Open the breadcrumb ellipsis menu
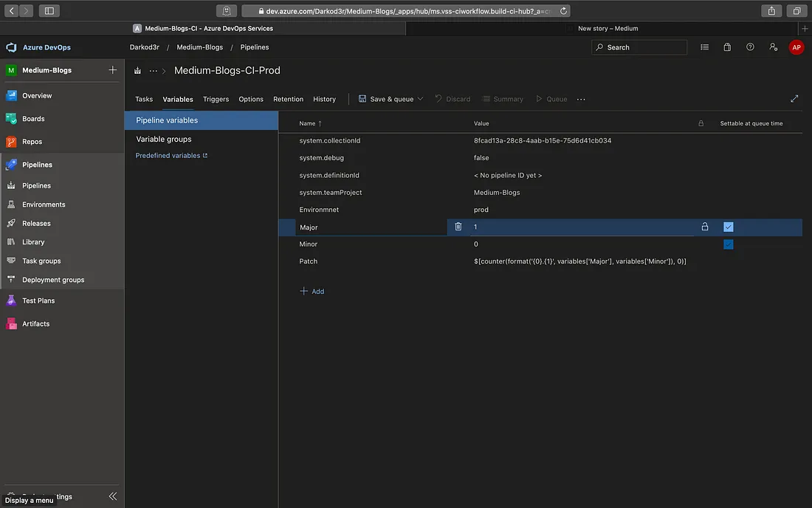The width and height of the screenshot is (812, 508). [x=154, y=70]
